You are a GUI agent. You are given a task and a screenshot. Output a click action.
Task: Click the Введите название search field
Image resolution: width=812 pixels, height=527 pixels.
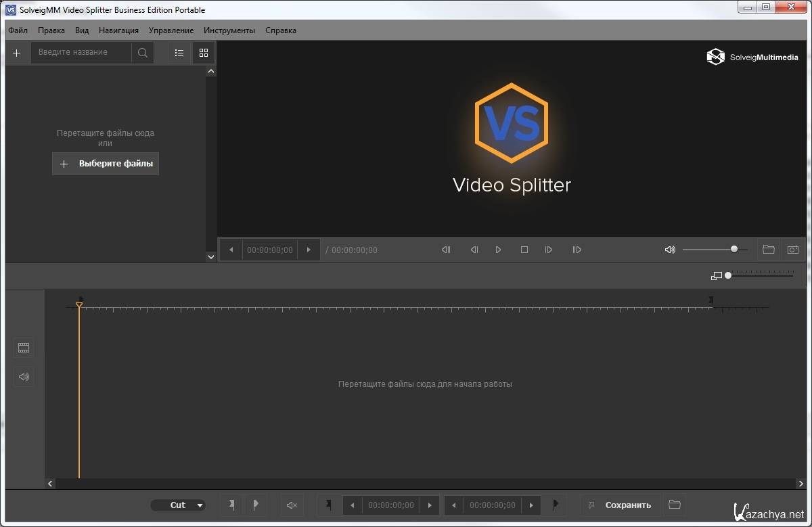81,53
